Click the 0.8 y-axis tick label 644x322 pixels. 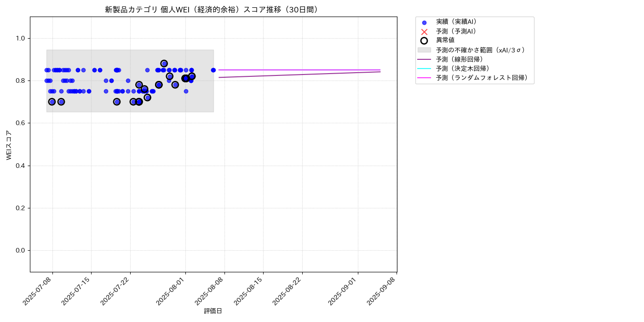[21, 80]
